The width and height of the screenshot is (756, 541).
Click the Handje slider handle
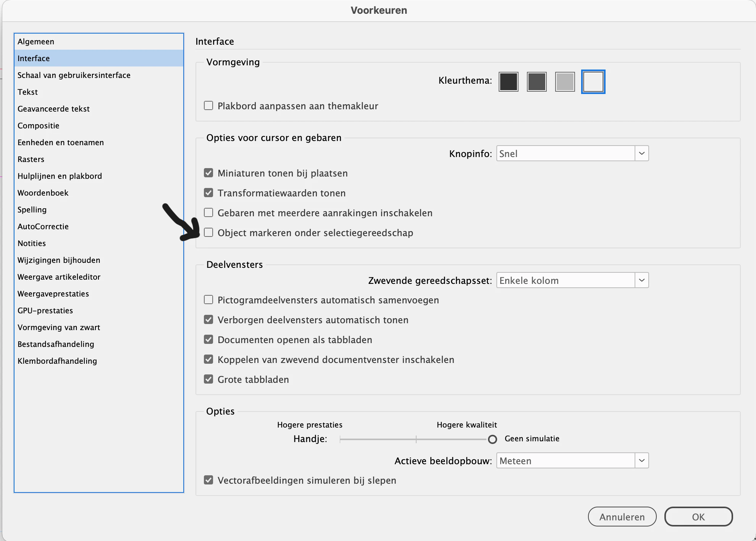493,439
